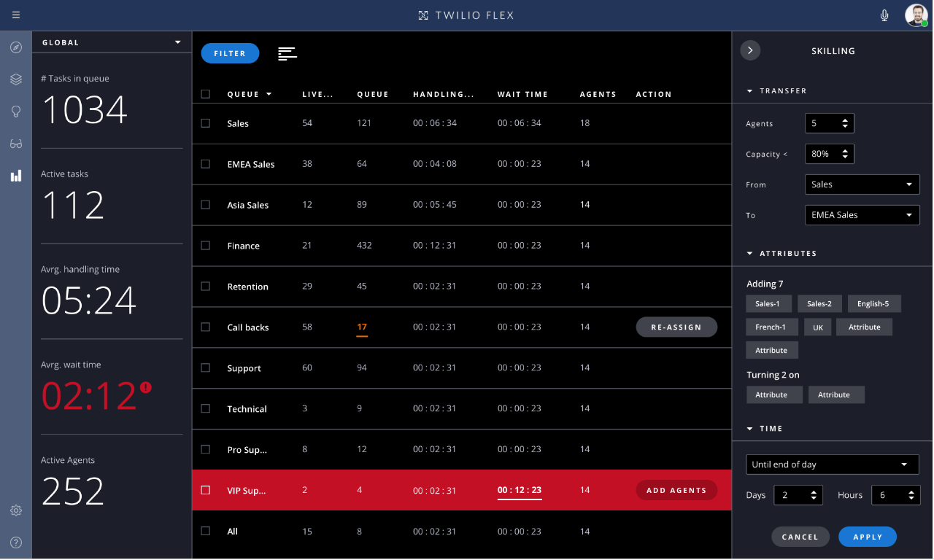The width and height of the screenshot is (934, 560).
Task: Click the lightbulb insights icon
Action: click(15, 112)
